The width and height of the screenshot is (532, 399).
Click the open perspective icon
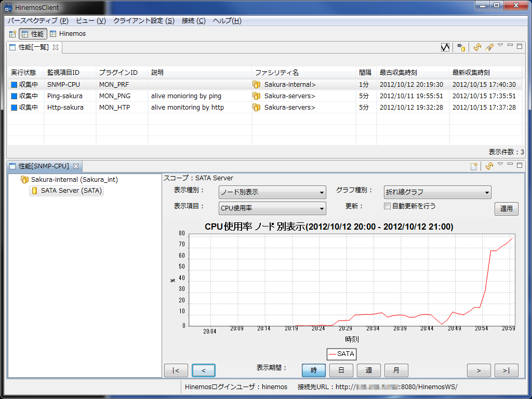coord(13,34)
